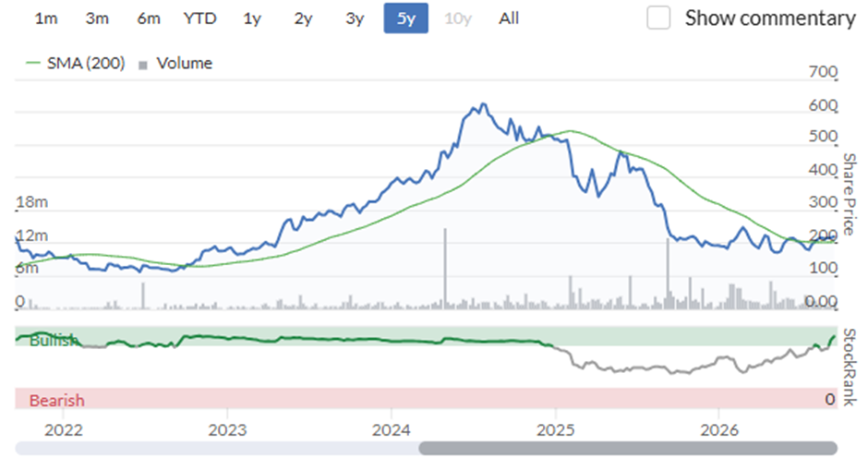Toggle the Volume legend series
868x458 pixels.
pyautogui.click(x=175, y=63)
